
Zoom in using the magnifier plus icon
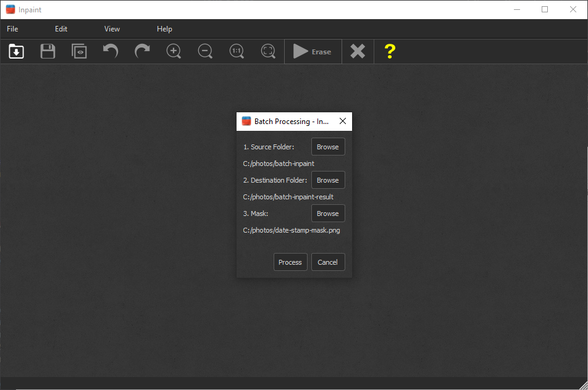174,51
